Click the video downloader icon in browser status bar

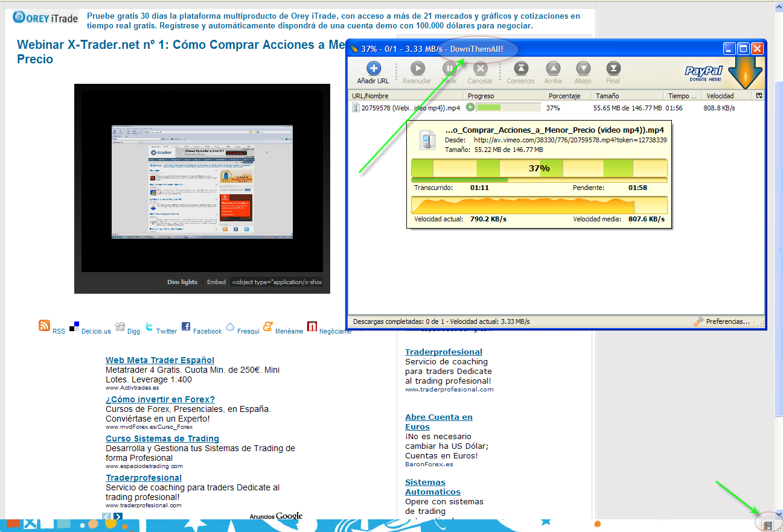click(x=767, y=526)
